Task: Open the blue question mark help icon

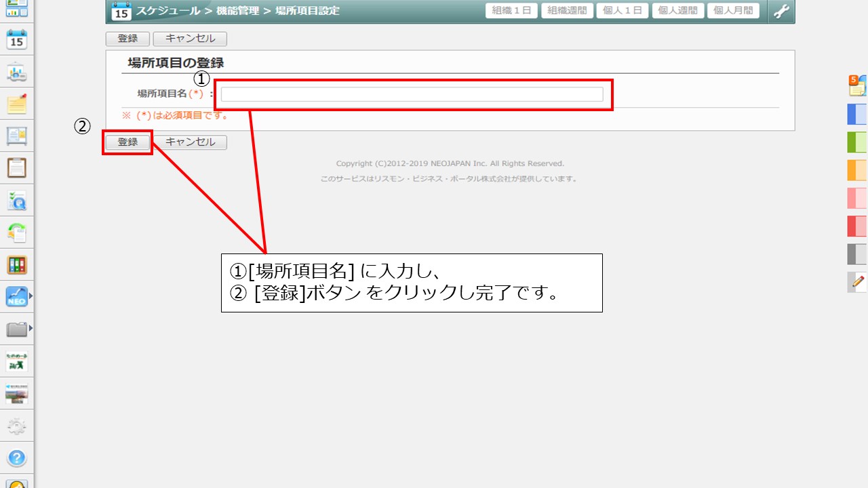Action: tap(16, 457)
